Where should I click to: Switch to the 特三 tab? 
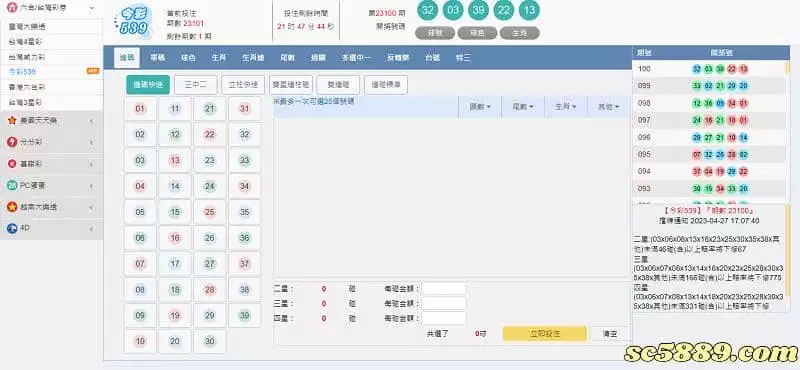pyautogui.click(x=463, y=58)
